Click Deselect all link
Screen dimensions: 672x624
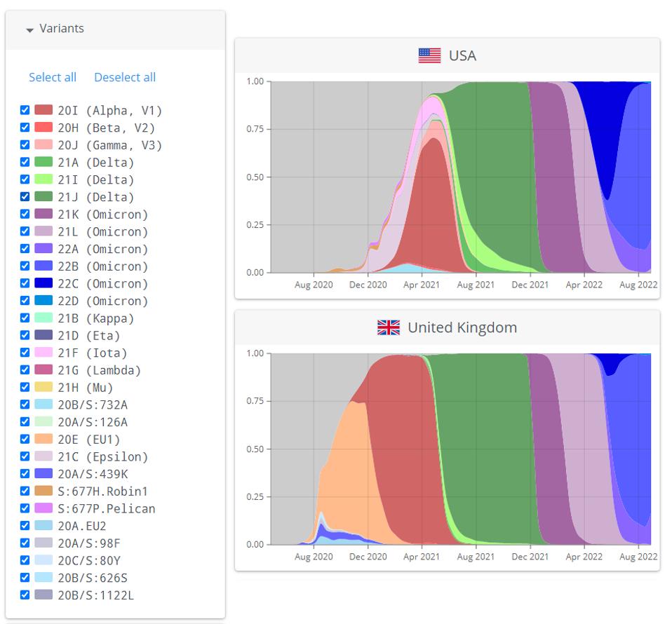[125, 77]
